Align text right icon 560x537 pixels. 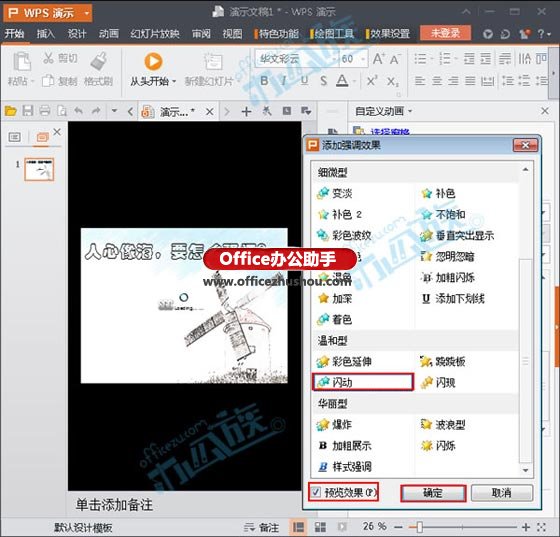[454, 81]
